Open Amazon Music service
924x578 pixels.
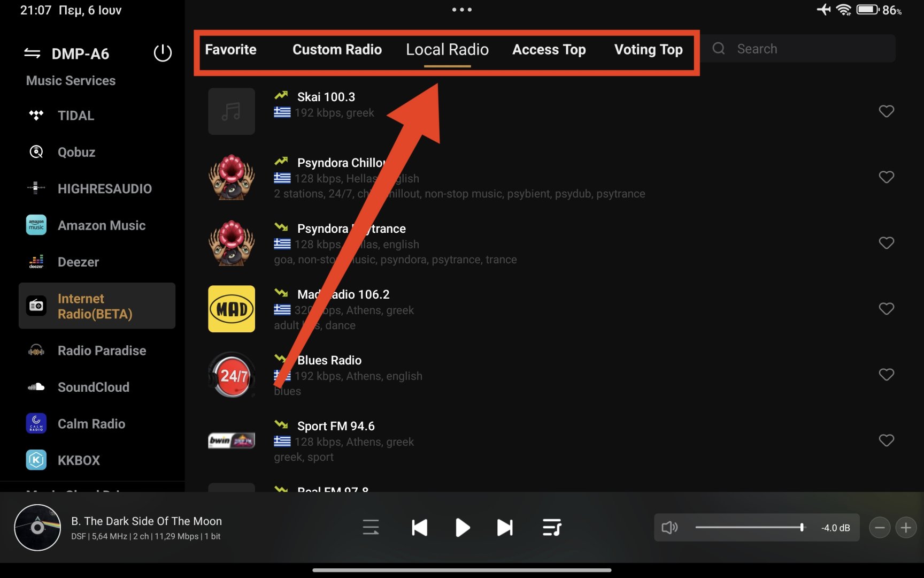pos(102,225)
